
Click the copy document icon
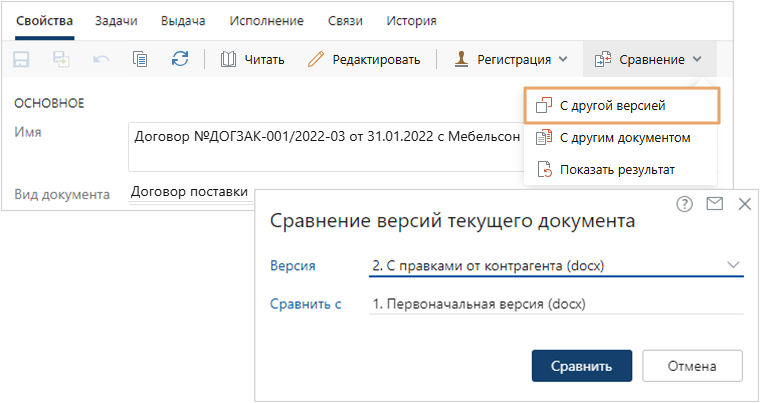click(140, 59)
